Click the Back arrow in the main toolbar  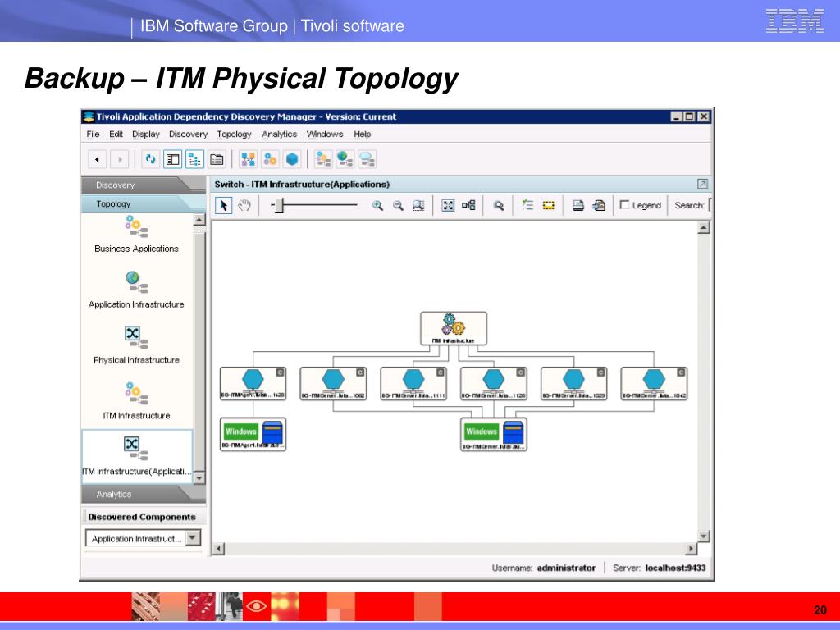click(97, 159)
